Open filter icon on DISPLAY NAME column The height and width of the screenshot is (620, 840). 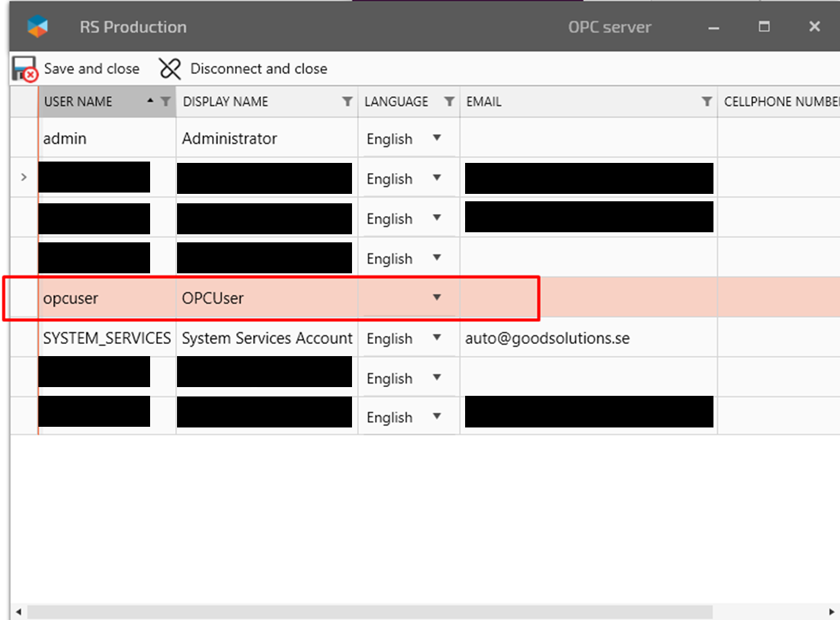347,102
